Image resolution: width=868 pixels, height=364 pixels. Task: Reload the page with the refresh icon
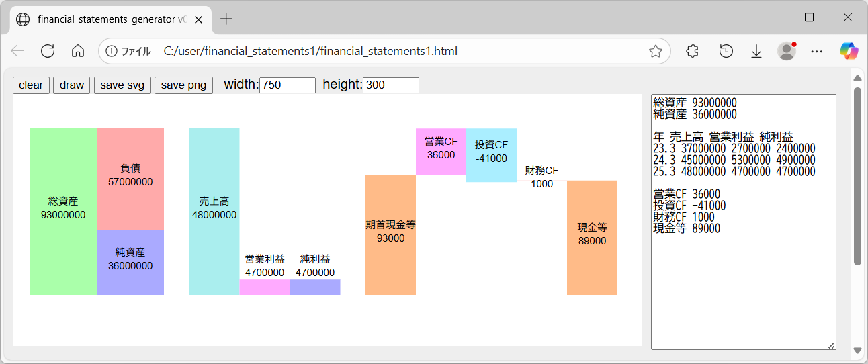pos(48,51)
